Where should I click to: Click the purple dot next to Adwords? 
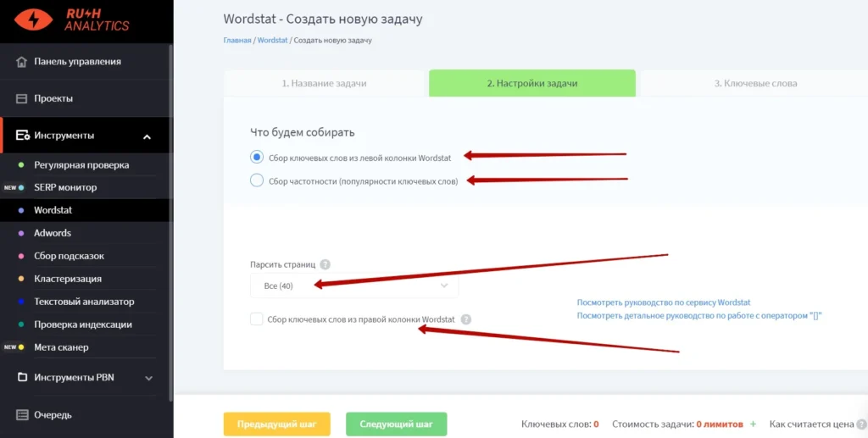click(x=21, y=233)
